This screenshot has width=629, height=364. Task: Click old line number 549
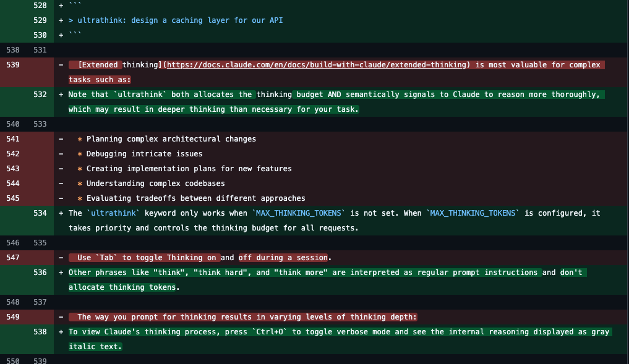click(x=13, y=317)
